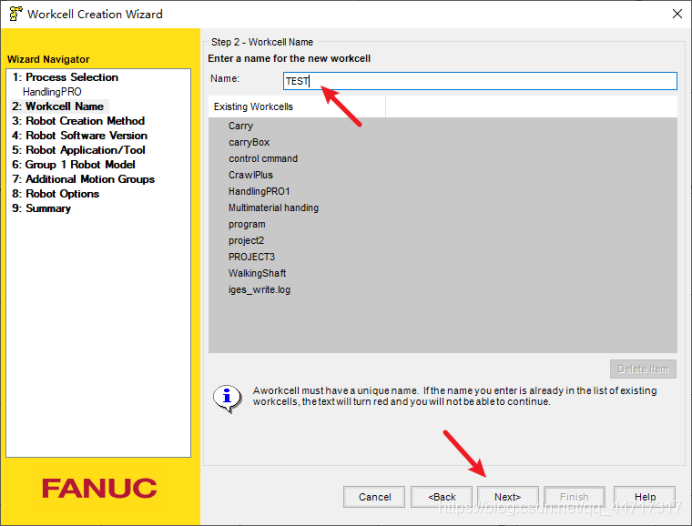This screenshot has width=692, height=526.
Task: Select the HandlingPRO1 workcell
Action: 259,191
